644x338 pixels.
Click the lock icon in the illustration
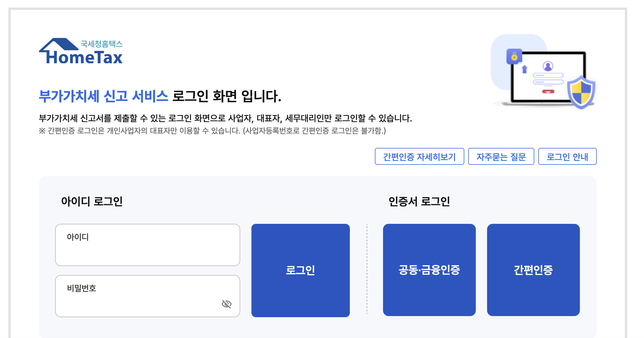(515, 57)
